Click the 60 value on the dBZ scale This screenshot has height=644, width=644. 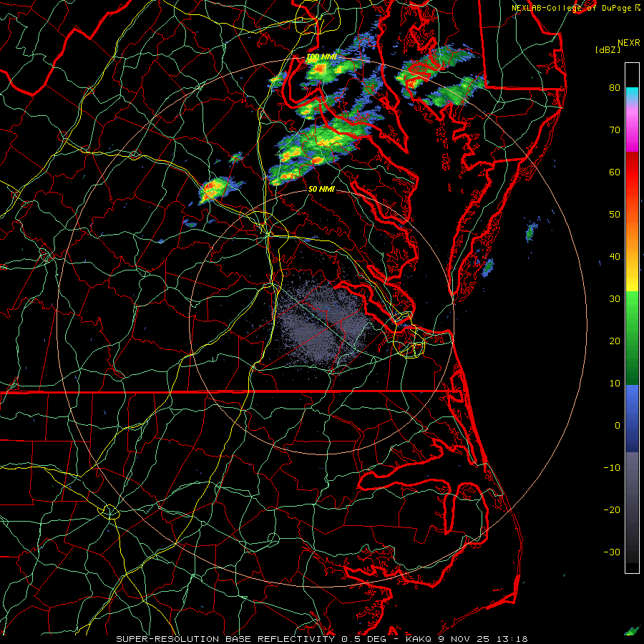tap(615, 172)
